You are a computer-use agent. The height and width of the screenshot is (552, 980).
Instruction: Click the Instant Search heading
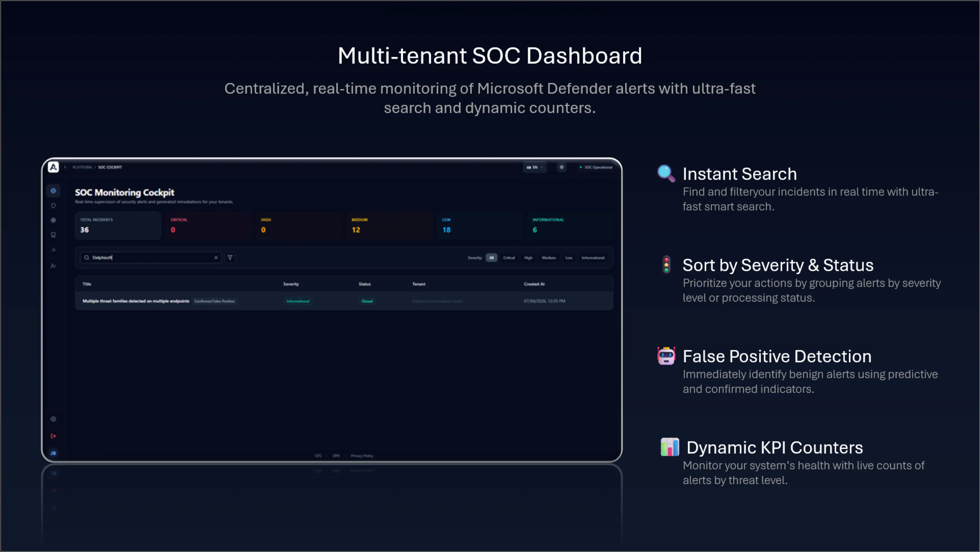pos(740,174)
